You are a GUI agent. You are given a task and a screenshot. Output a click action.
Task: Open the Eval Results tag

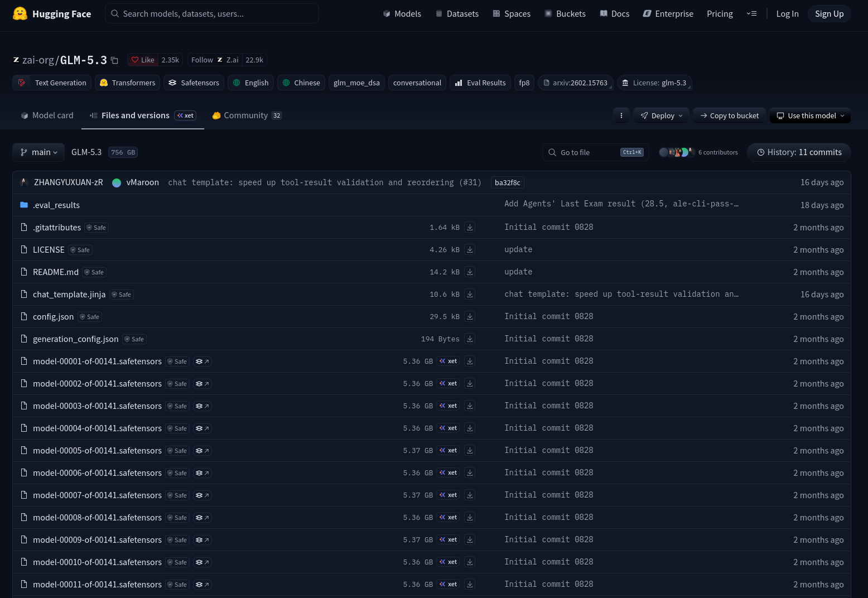click(x=480, y=83)
